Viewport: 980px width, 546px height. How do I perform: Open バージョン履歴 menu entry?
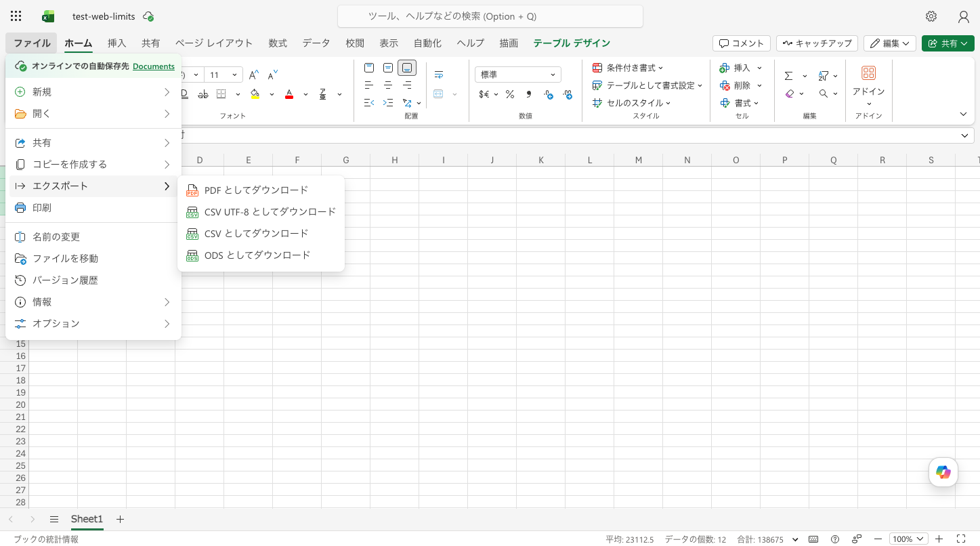click(93, 280)
